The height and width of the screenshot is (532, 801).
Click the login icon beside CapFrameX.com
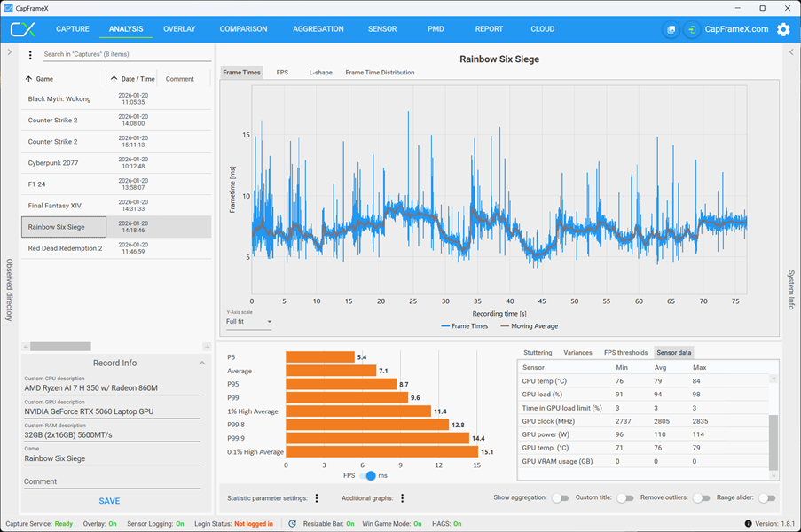pos(692,29)
